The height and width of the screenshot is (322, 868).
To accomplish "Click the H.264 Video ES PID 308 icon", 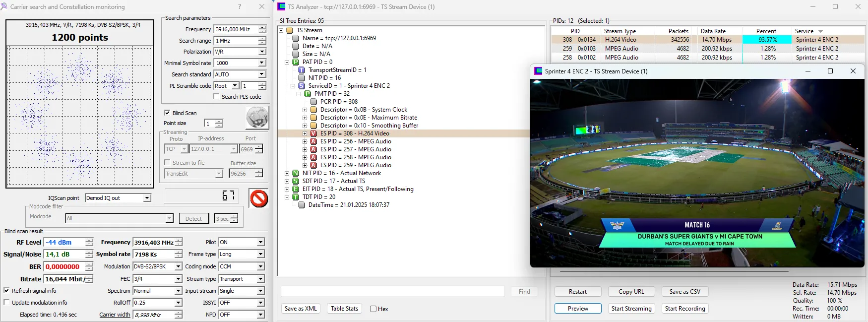I will click(313, 133).
